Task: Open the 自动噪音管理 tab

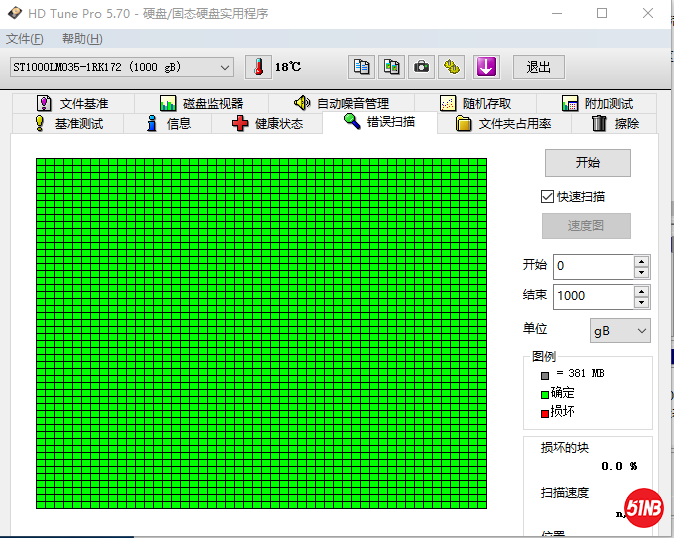Action: 342,104
